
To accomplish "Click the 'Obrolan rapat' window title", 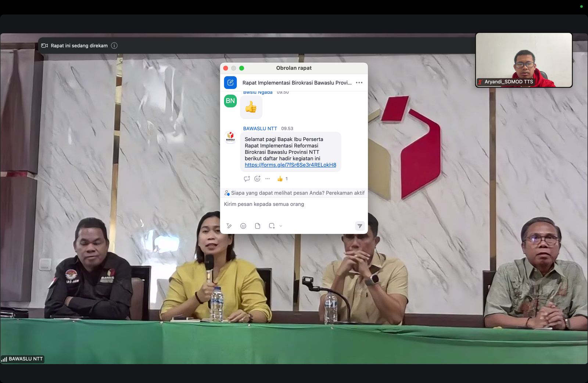I will tap(294, 68).
